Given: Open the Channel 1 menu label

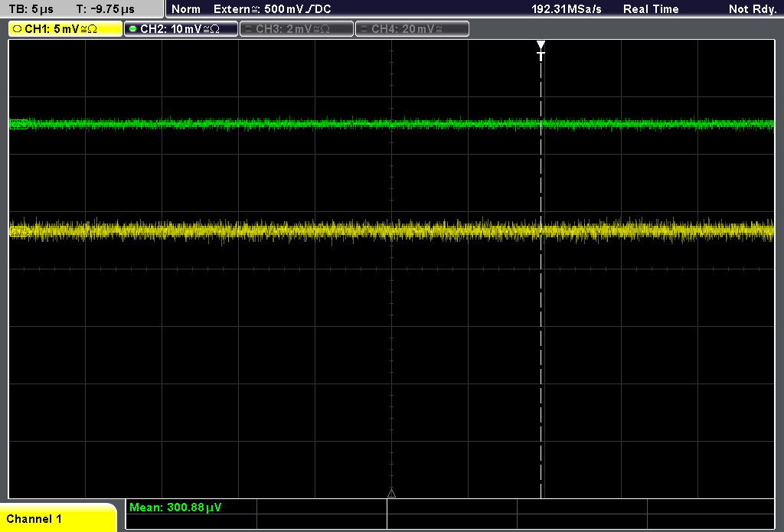Looking at the screenshot, I should (x=57, y=518).
